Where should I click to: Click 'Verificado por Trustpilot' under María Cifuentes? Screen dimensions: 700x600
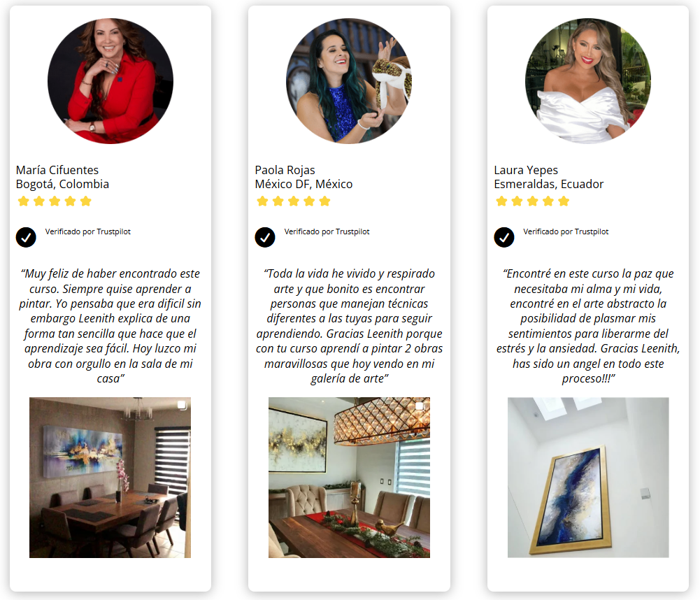tap(88, 231)
